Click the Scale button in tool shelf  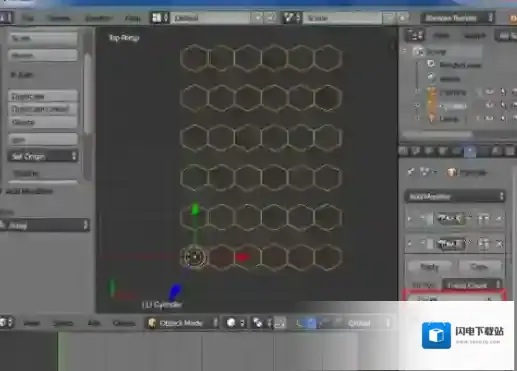(43, 38)
